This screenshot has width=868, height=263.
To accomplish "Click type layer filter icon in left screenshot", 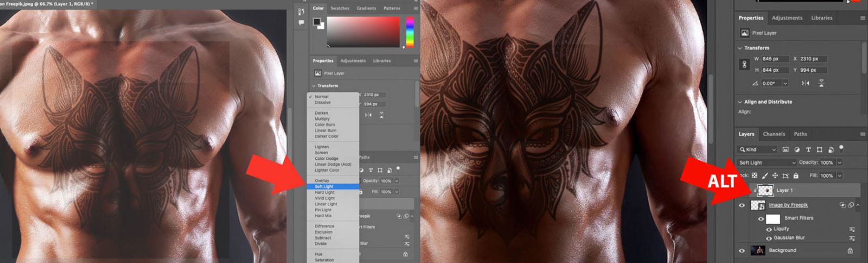I will (x=371, y=170).
